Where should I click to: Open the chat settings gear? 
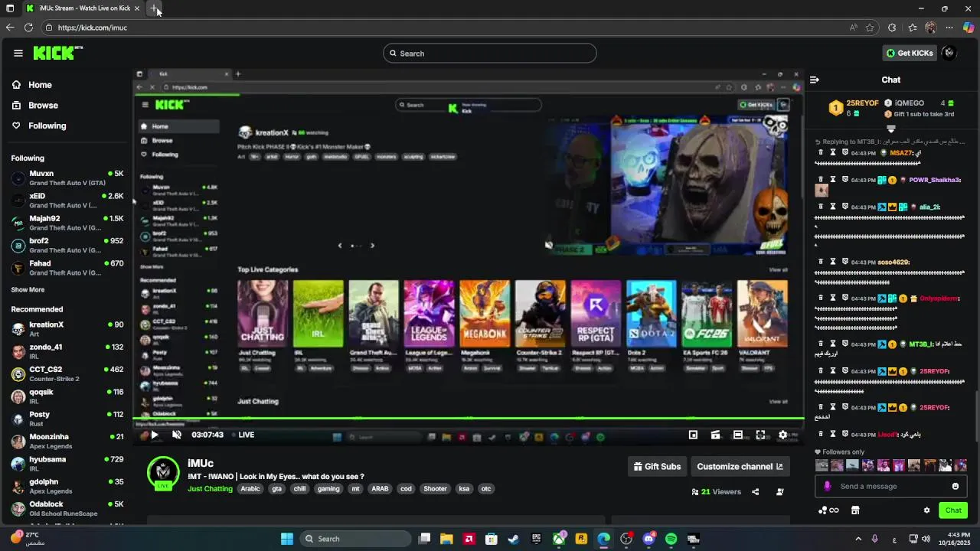tap(926, 510)
